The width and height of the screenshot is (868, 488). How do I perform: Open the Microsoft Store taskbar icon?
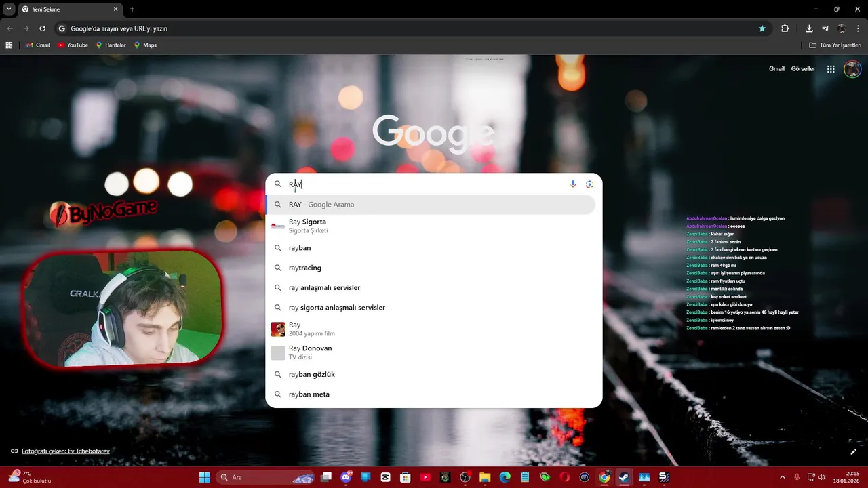tap(406, 477)
